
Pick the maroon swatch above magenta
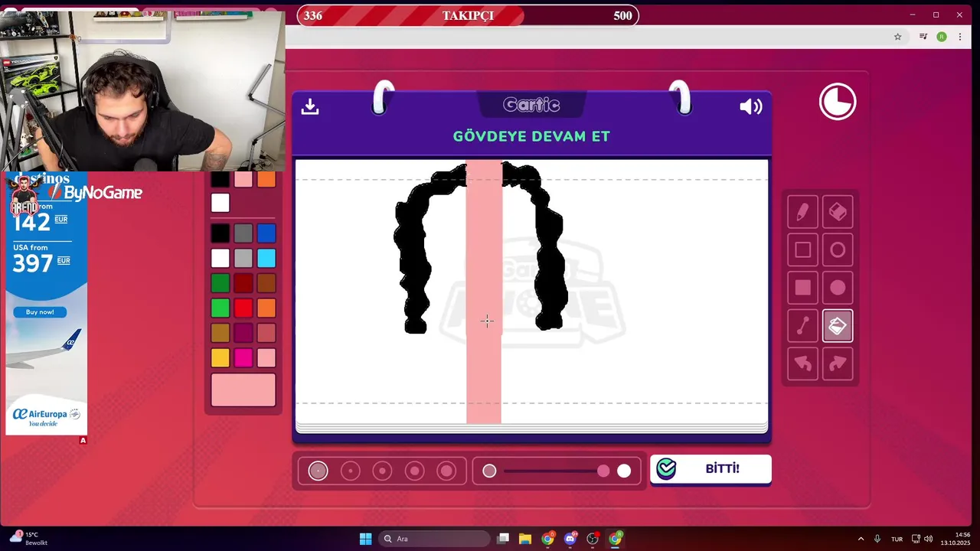(243, 333)
